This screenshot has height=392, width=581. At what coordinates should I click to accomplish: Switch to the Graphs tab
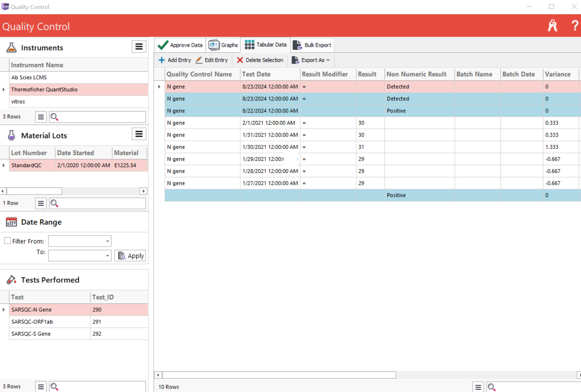pyautogui.click(x=223, y=45)
